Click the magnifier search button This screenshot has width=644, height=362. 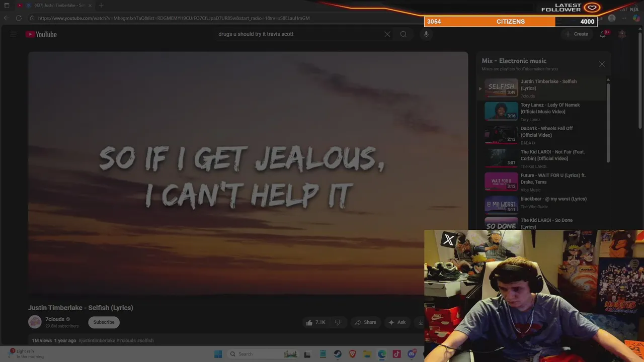(x=404, y=34)
